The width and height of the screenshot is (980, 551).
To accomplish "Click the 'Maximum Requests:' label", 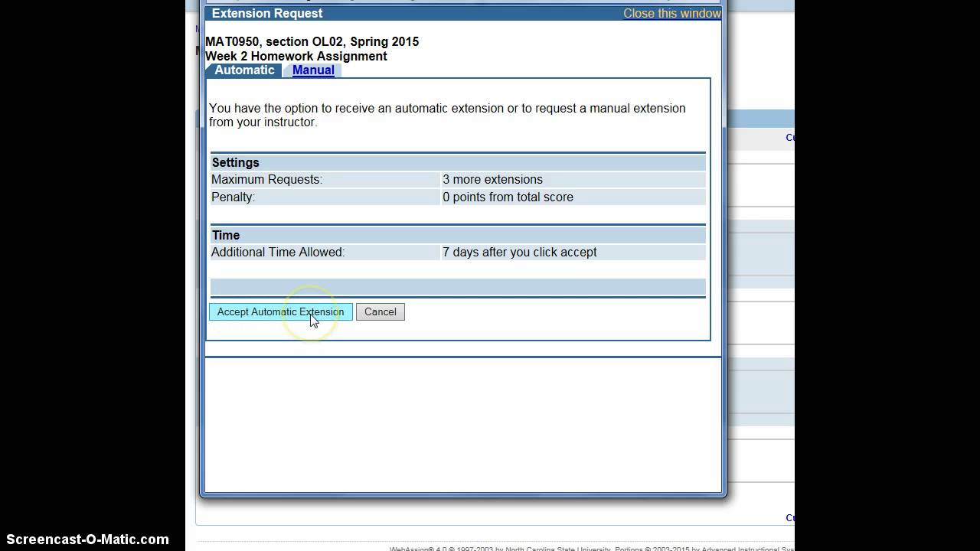I will click(266, 179).
